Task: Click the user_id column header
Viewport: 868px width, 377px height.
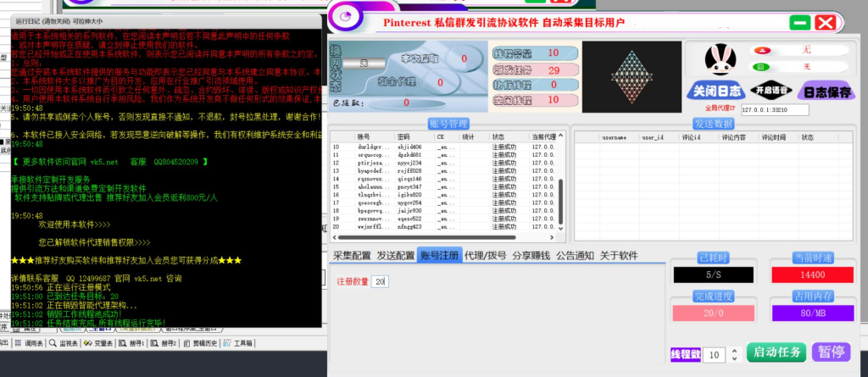Action: click(x=659, y=137)
